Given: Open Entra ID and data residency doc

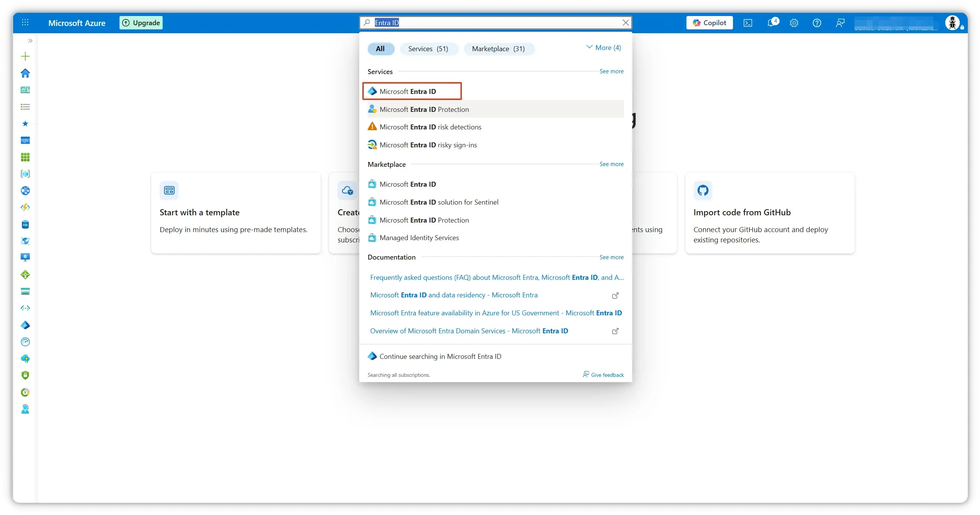Looking at the screenshot, I should click(x=454, y=295).
